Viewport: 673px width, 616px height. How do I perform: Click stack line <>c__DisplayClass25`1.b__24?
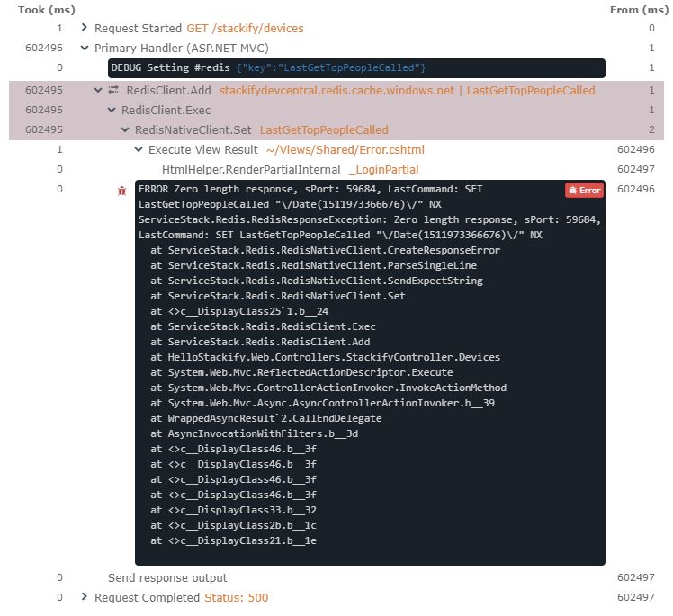(x=239, y=311)
